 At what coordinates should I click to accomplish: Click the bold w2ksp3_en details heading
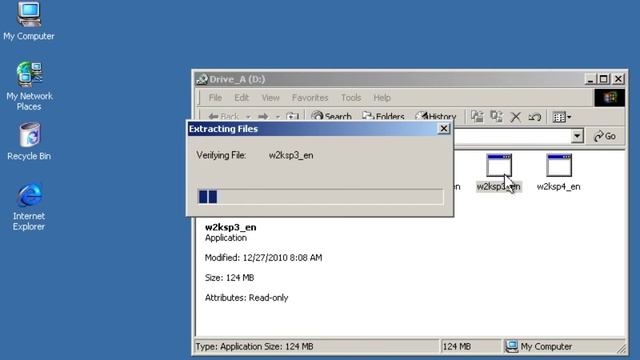(x=231, y=227)
